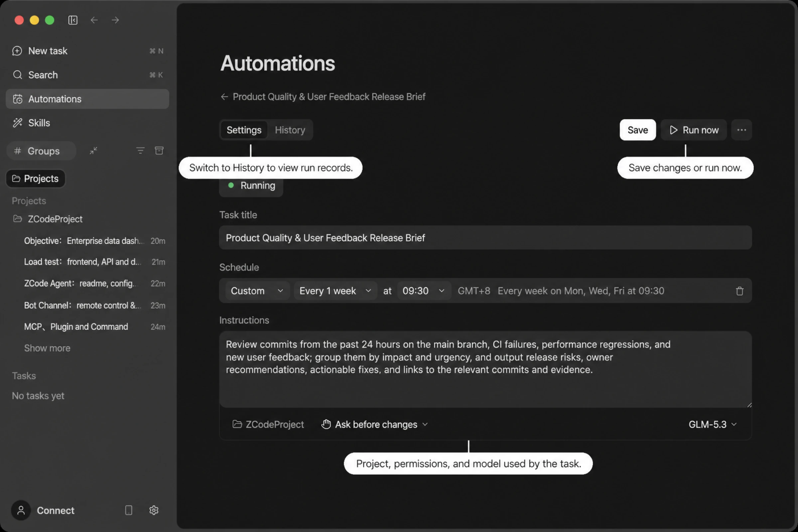Open the Ask before changes dropdown
This screenshot has width=798, height=532.
click(x=375, y=425)
